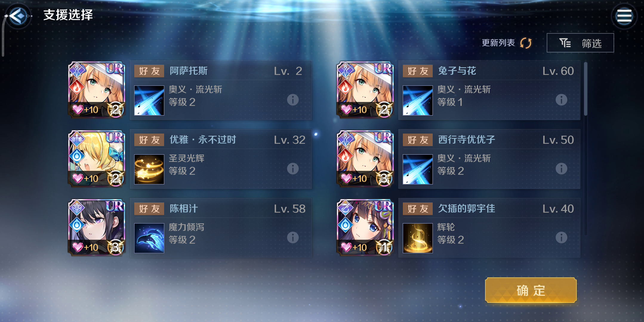Open info for 阿萨托斯's 奥义·流光斩 skill
The height and width of the screenshot is (322, 644).
293,100
